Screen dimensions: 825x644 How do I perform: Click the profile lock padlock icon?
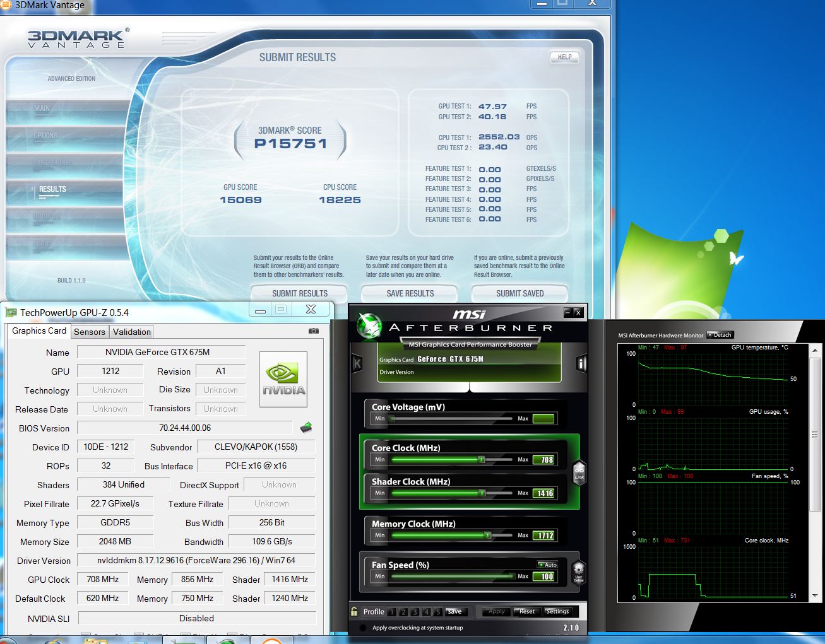click(355, 611)
